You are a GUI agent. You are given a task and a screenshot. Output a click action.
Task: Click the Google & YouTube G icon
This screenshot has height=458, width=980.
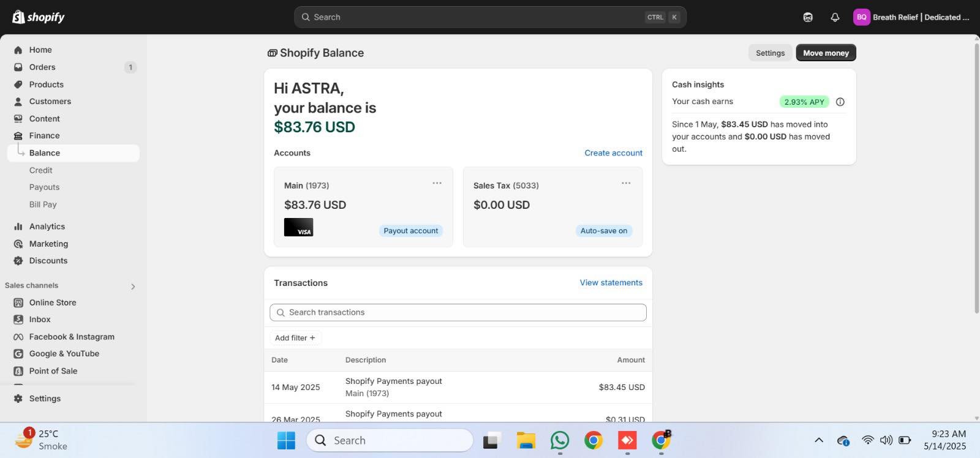coord(18,354)
